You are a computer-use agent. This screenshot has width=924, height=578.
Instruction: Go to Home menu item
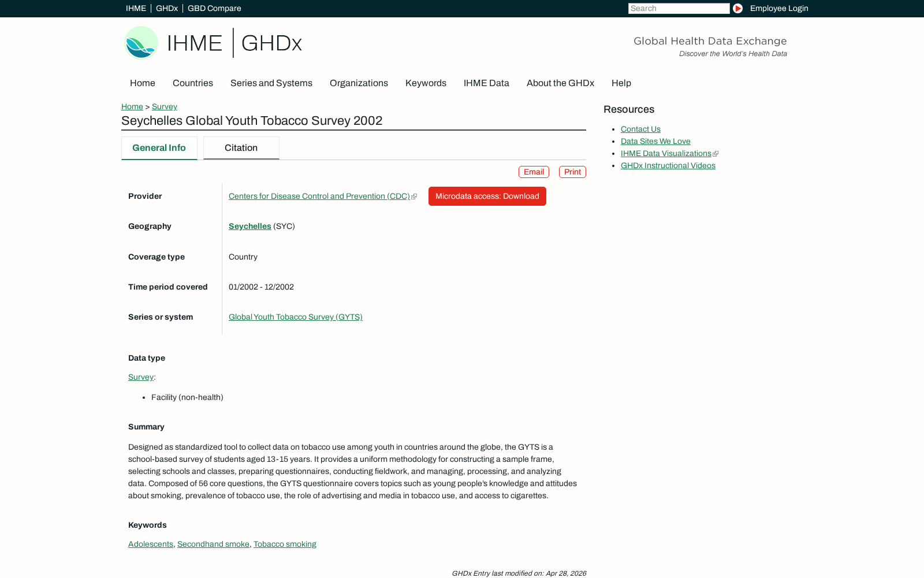[x=143, y=83]
